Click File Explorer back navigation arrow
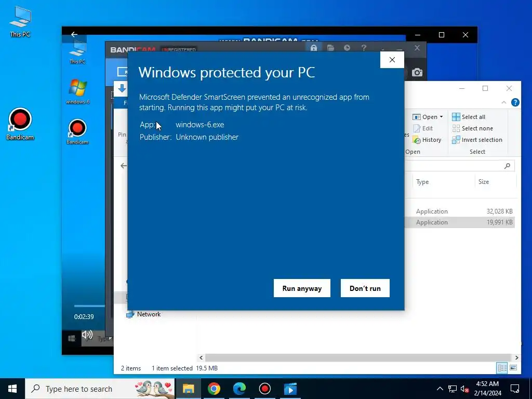532x399 pixels. (x=124, y=166)
